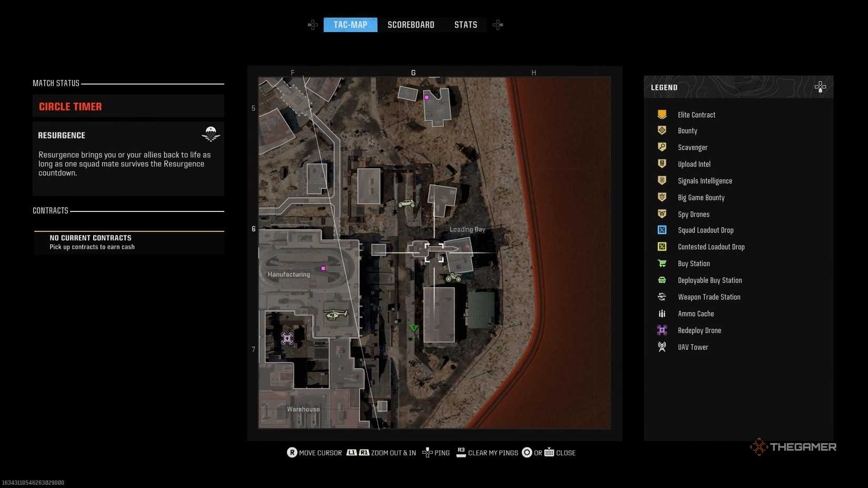This screenshot has width=868, height=488.
Task: Switch to the Scoreboard tab
Action: (411, 24)
